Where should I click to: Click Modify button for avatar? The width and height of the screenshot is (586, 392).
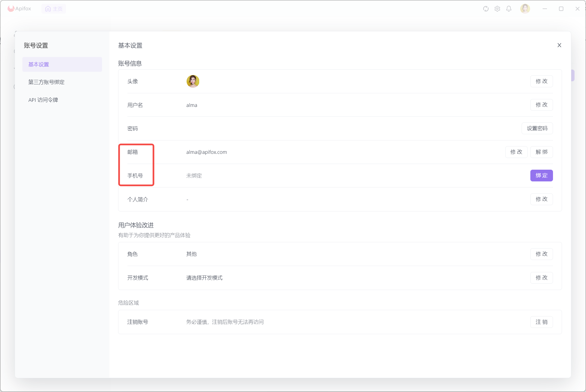click(541, 81)
